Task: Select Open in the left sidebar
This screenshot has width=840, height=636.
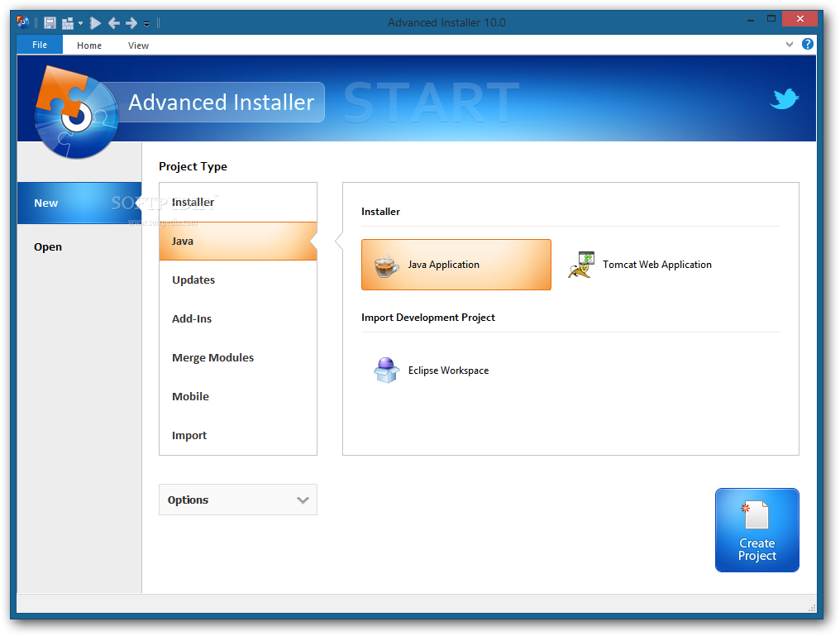Action: point(48,246)
